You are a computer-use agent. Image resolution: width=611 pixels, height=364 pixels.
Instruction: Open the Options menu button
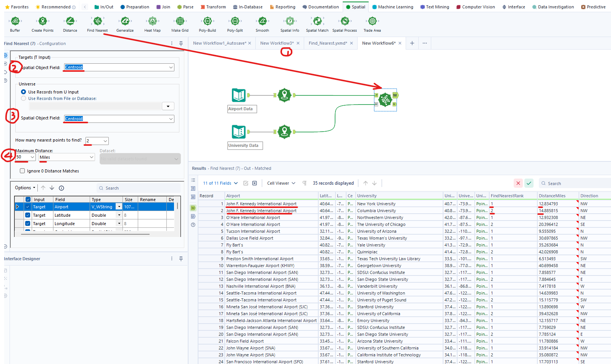[x=25, y=188]
